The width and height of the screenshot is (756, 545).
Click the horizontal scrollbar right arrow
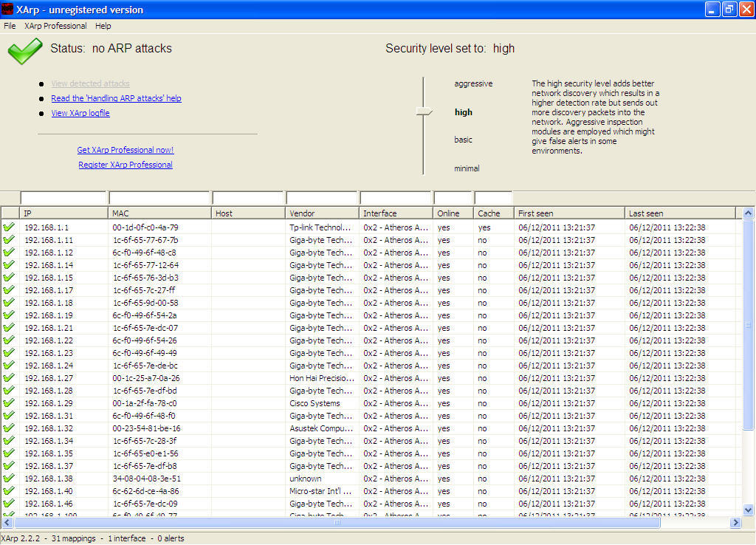click(735, 522)
